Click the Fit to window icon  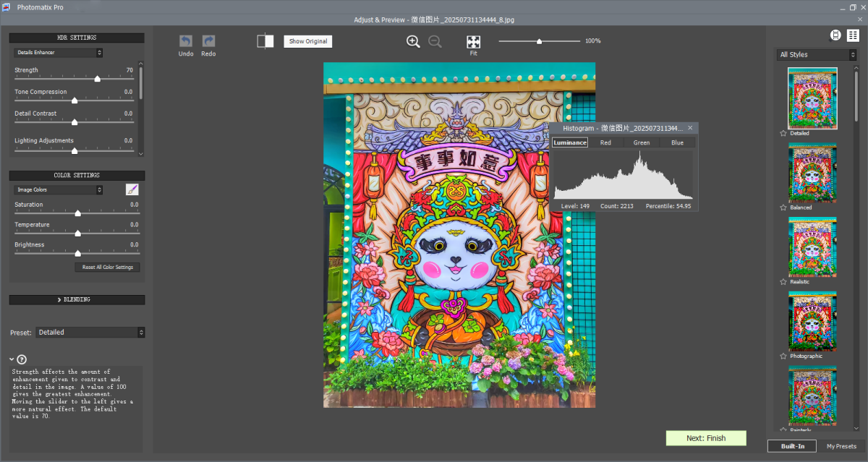pyautogui.click(x=473, y=42)
